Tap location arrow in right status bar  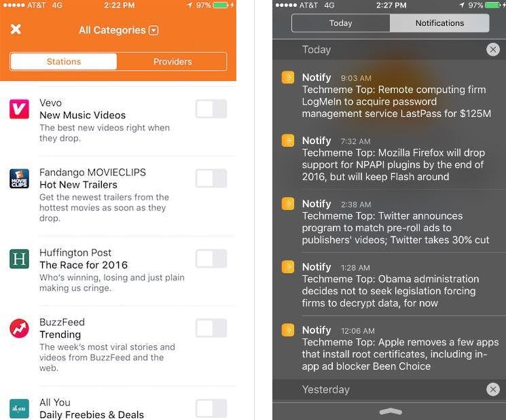[x=462, y=5]
